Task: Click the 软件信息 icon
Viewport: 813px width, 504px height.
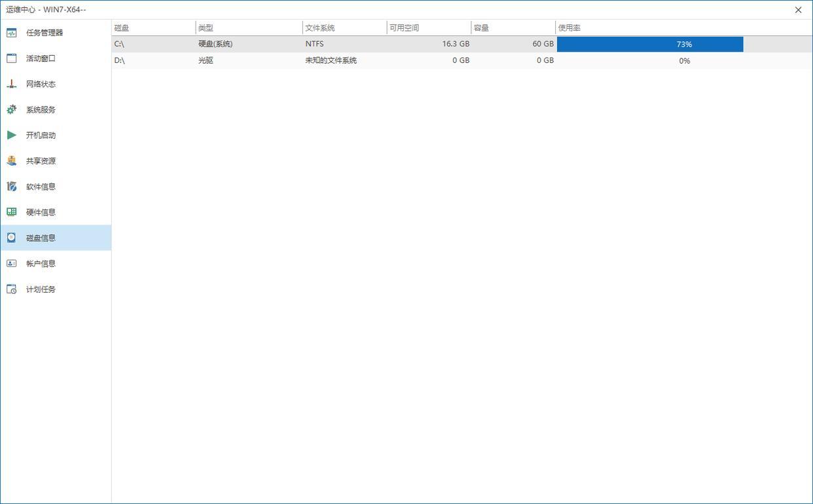Action: pos(11,187)
